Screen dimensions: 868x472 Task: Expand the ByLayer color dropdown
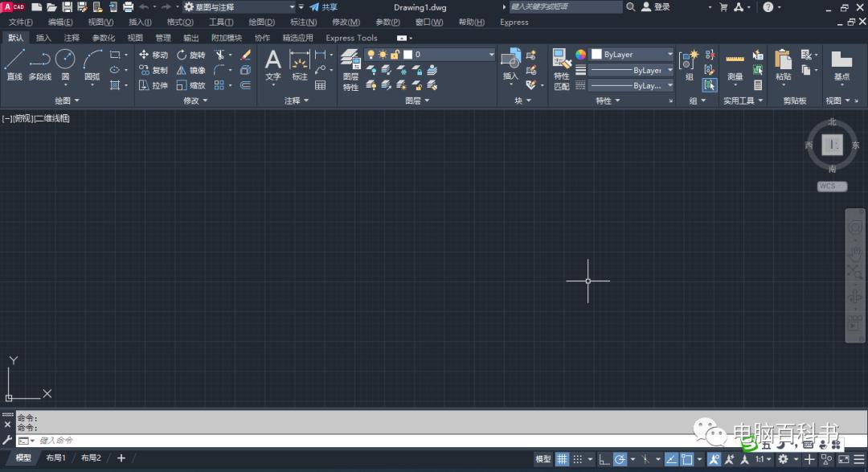click(632, 55)
